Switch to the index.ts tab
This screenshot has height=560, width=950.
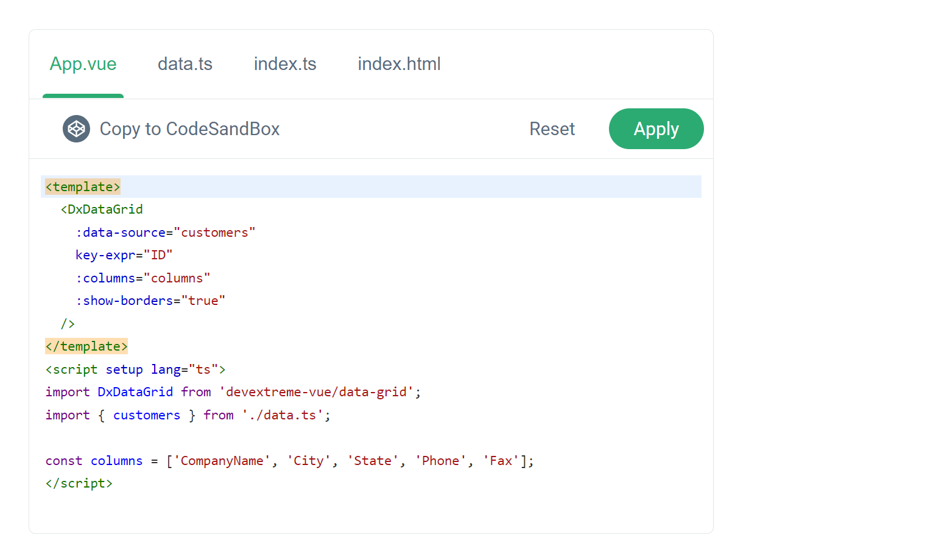tap(284, 64)
